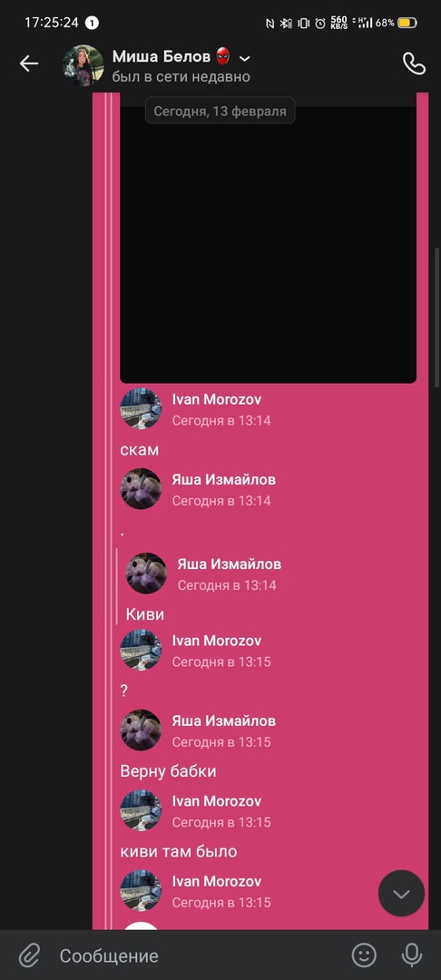The height and width of the screenshot is (980, 441).
Task: Open the black forwarded image
Action: 268,244
